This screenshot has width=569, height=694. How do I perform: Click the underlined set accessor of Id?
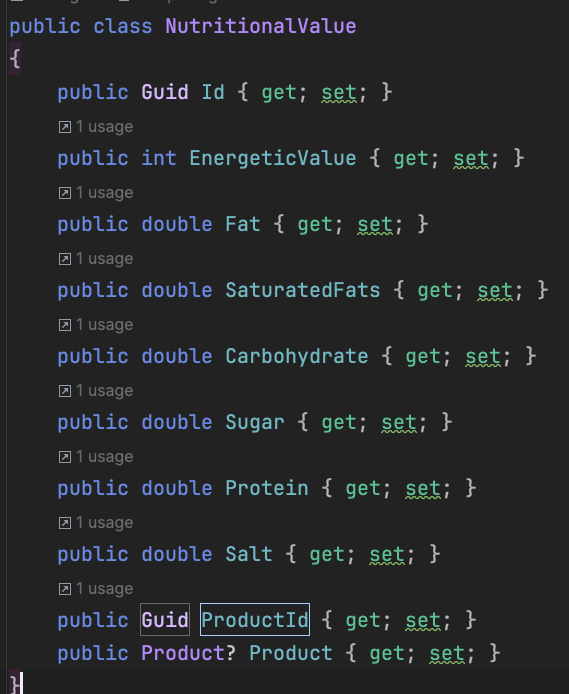[339, 93]
